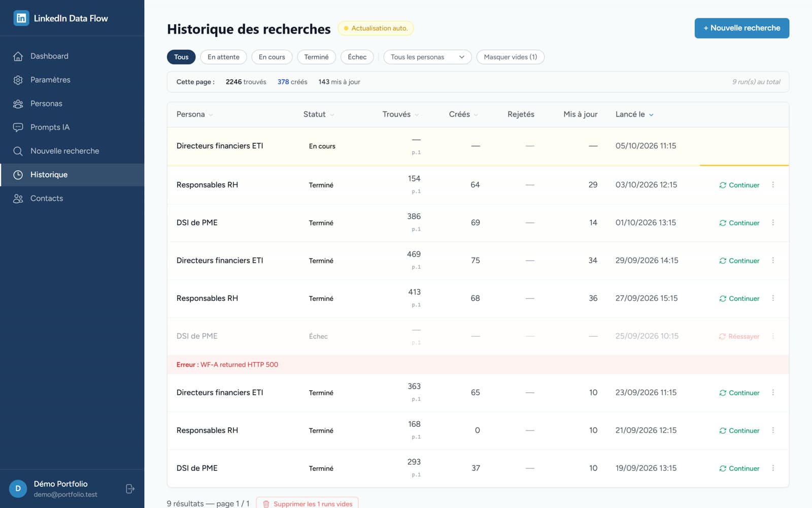Click Supprimer les 1 runs vides

[x=307, y=503]
